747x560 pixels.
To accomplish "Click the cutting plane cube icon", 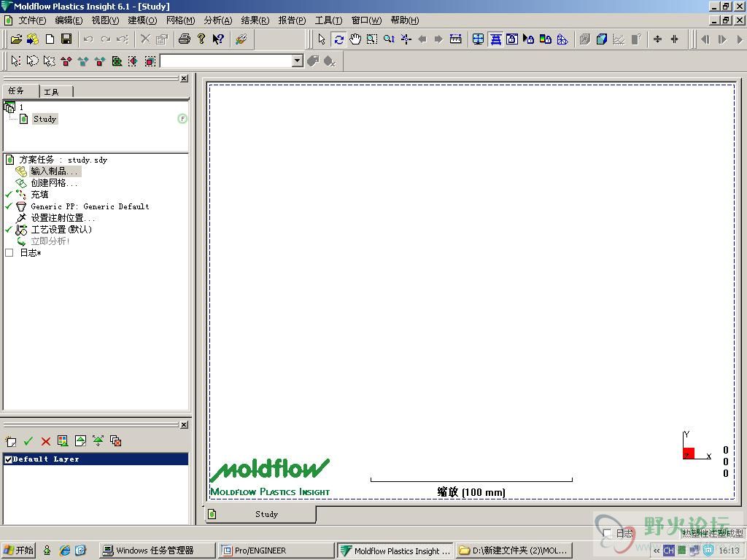I will pos(602,39).
